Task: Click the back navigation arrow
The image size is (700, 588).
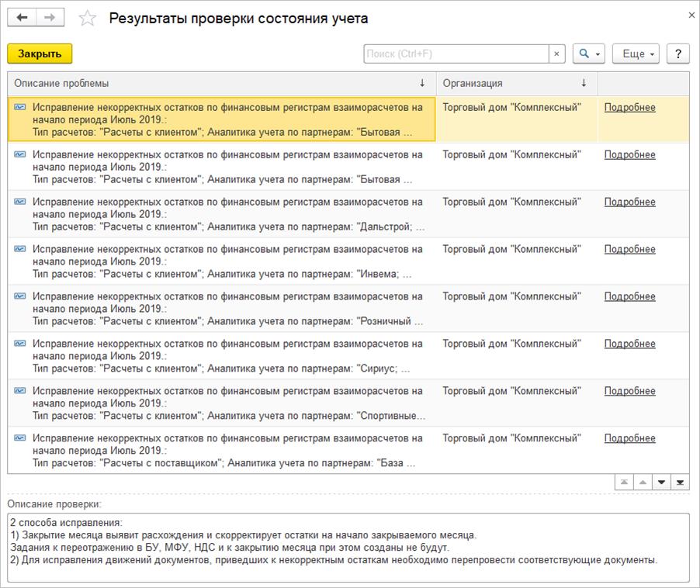Action: (x=23, y=18)
